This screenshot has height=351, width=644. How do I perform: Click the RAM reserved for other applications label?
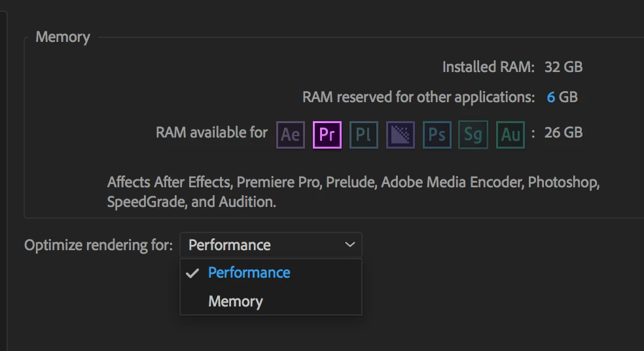click(x=418, y=98)
